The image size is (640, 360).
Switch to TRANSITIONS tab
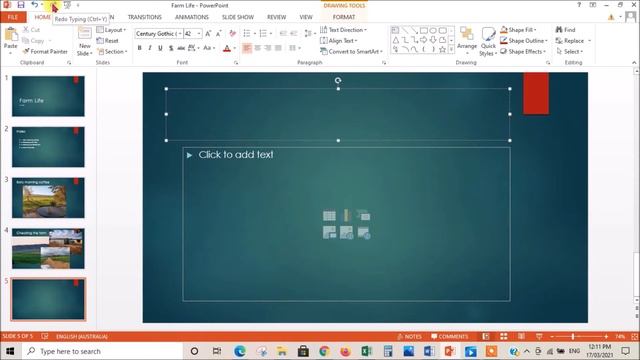(144, 17)
